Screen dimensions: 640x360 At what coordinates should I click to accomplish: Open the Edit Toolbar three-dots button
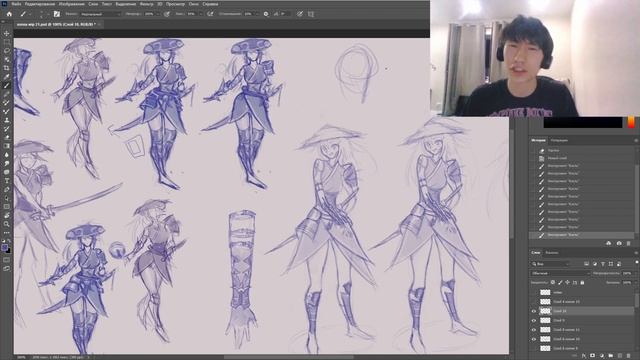point(7,233)
